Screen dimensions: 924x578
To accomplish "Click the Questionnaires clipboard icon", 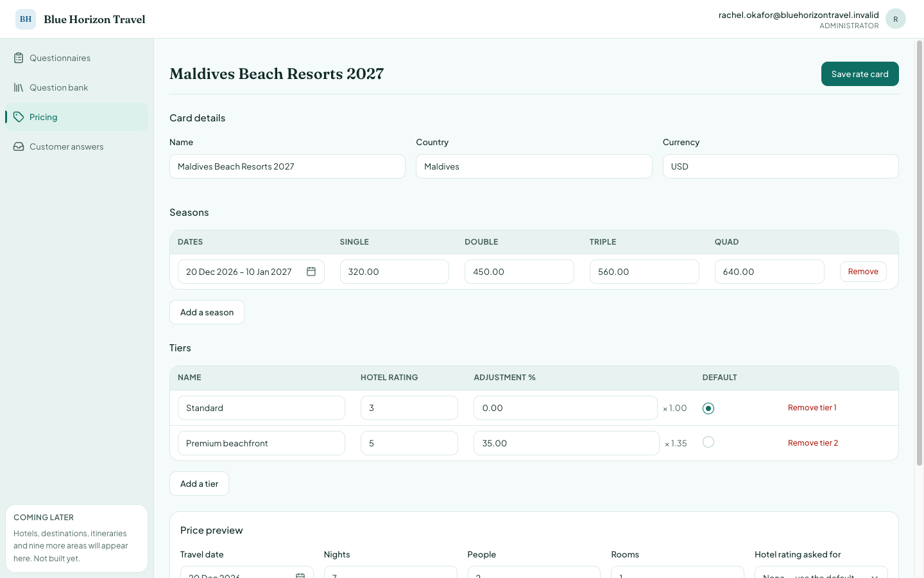I will pos(19,58).
